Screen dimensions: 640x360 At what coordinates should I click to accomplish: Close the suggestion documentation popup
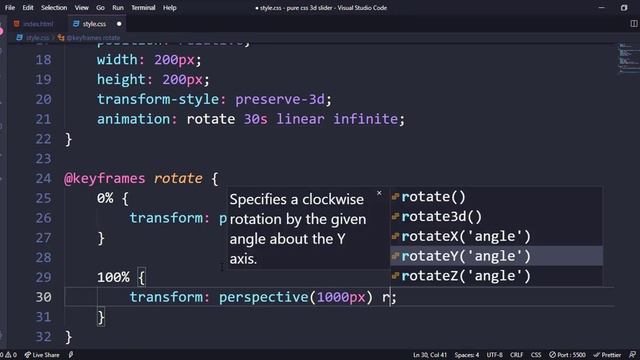[x=379, y=193]
